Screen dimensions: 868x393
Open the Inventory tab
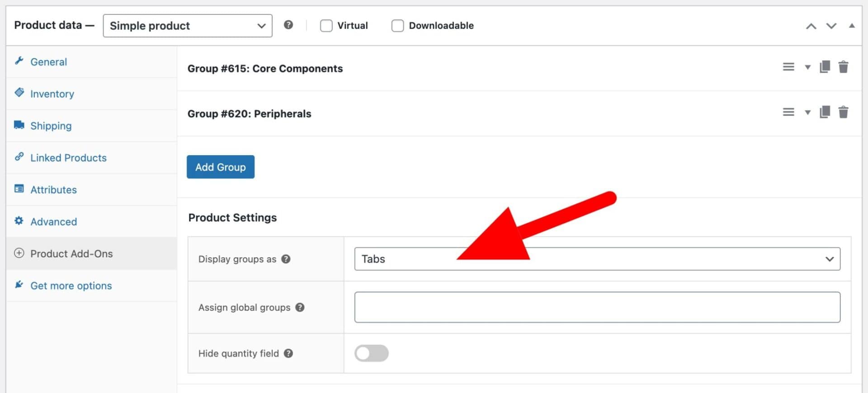tap(52, 94)
